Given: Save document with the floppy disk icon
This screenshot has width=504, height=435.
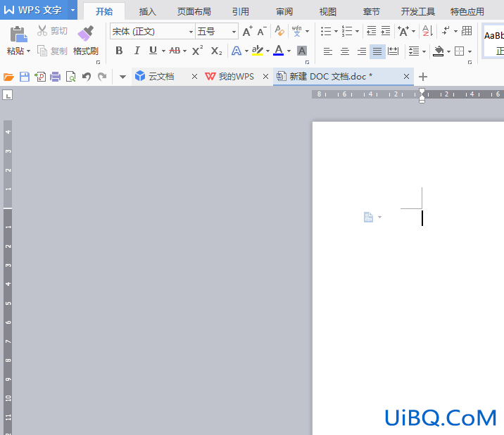Looking at the screenshot, I should 25,77.
